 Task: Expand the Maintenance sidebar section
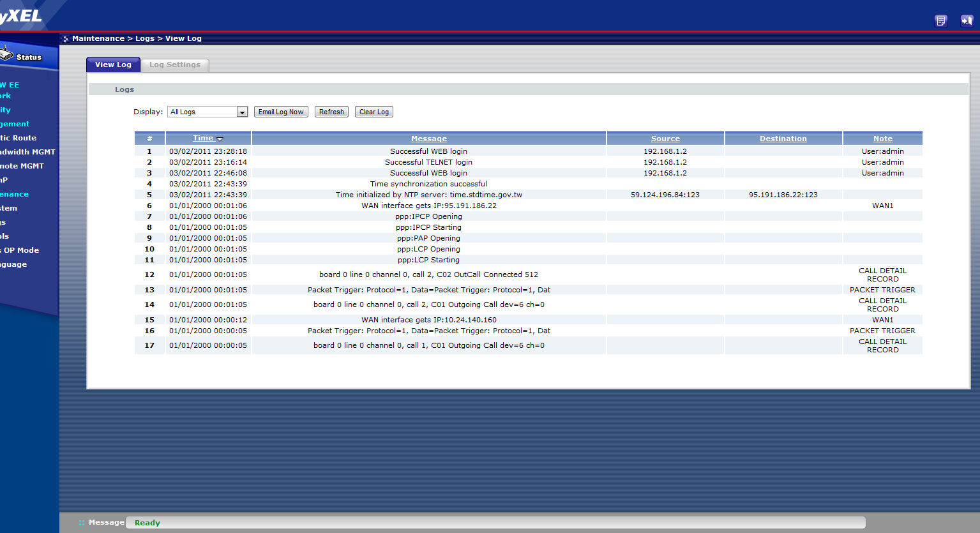(x=14, y=194)
